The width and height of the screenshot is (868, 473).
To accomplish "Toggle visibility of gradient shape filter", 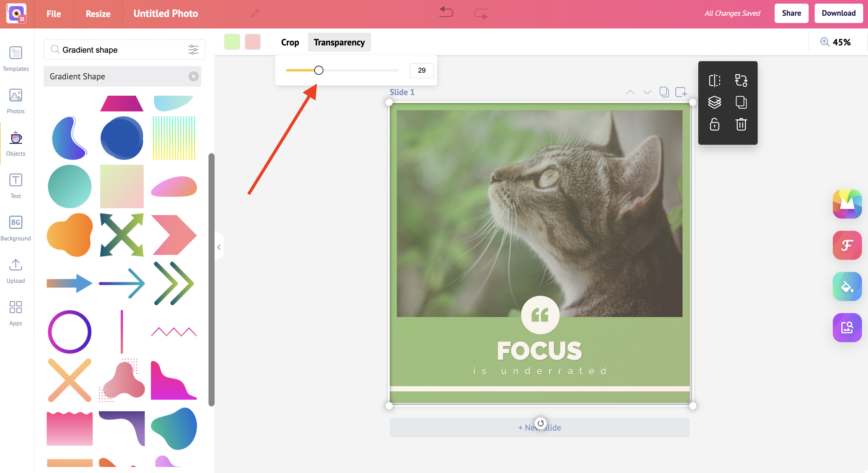I will 194,76.
